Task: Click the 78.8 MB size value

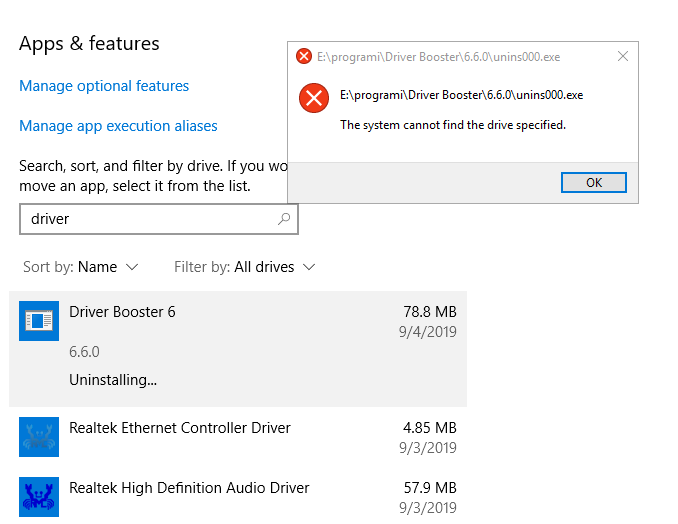Action: tap(430, 312)
